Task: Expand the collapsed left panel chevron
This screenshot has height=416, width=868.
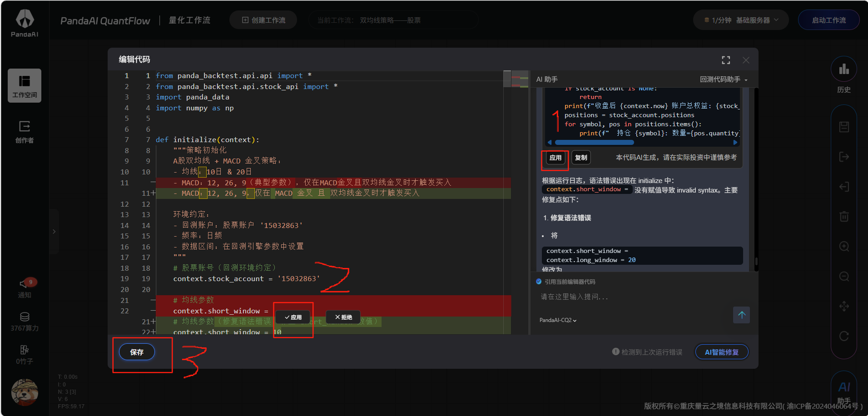Action: (54, 232)
